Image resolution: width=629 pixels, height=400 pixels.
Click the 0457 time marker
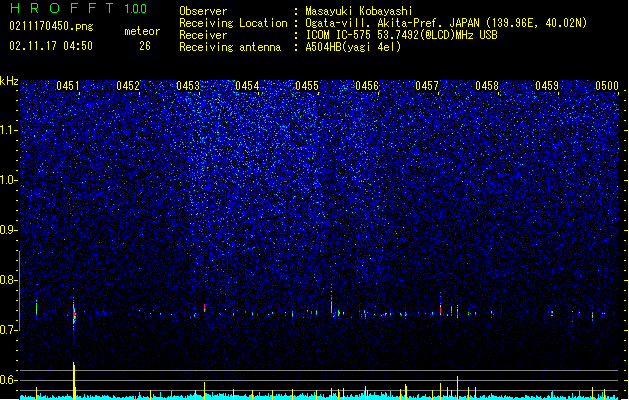click(427, 86)
